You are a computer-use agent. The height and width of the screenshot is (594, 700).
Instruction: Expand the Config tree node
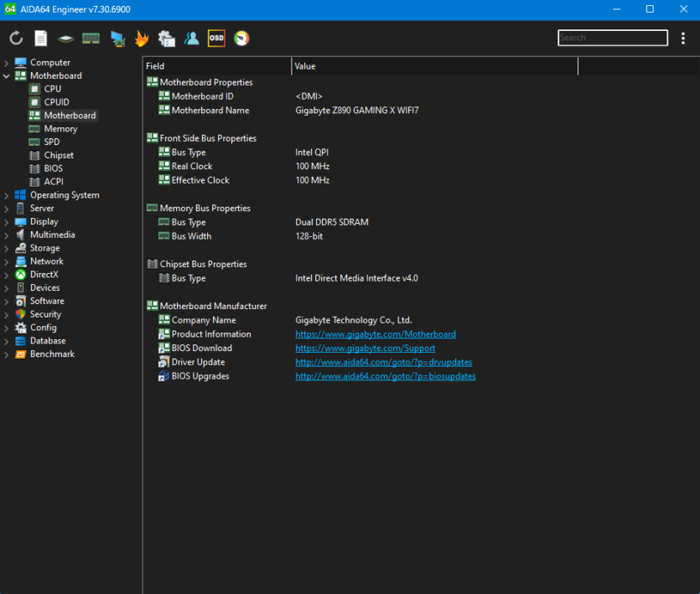pyautogui.click(x=6, y=328)
